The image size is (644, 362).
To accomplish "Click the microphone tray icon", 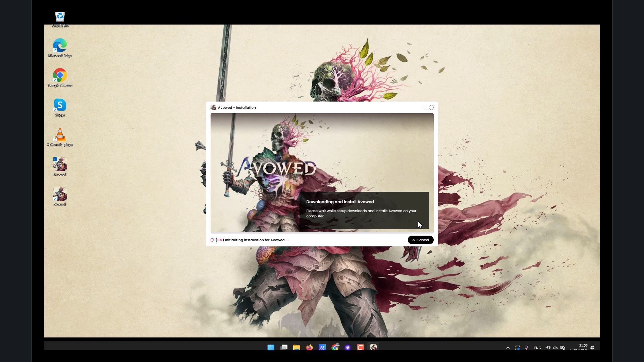I will [527, 348].
